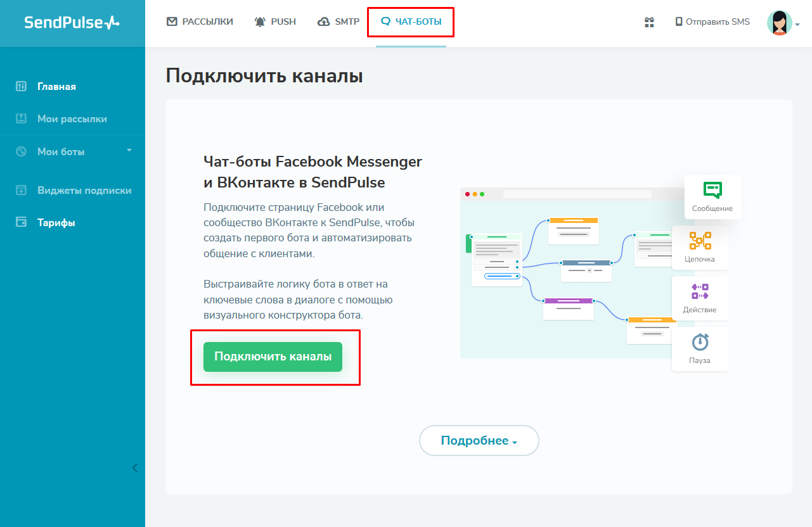
Task: Go to Главная in sidebar
Action: (x=56, y=87)
